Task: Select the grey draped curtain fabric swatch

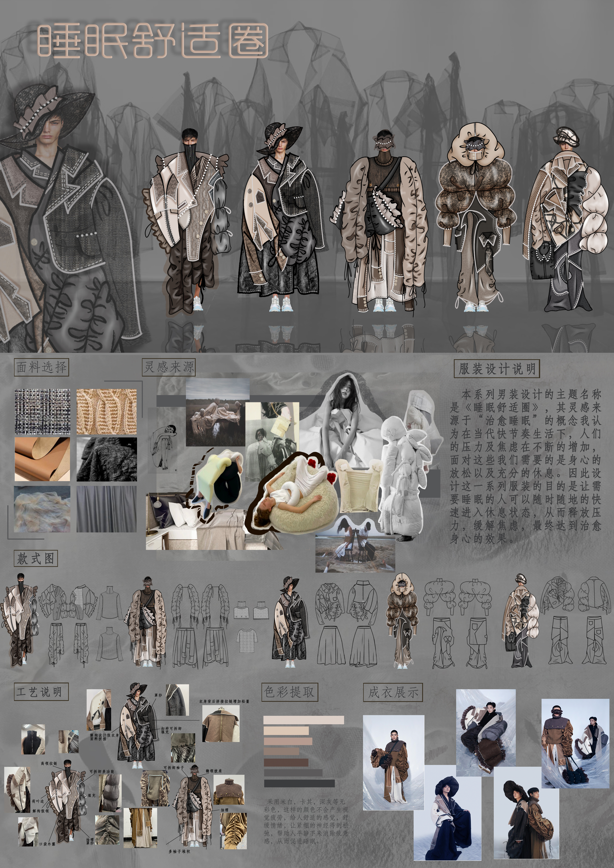Action: pyautogui.click(x=107, y=509)
